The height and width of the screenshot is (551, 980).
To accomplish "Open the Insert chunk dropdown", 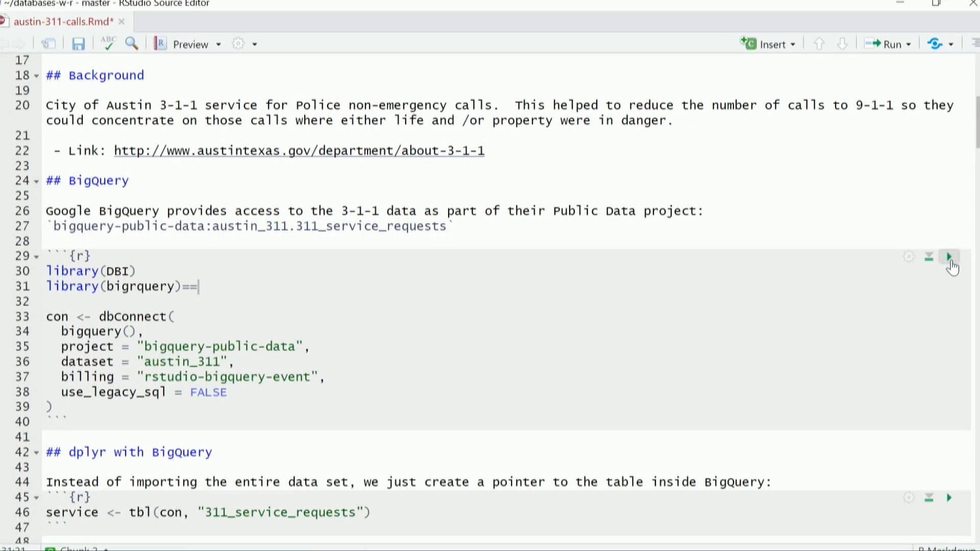I will (793, 44).
